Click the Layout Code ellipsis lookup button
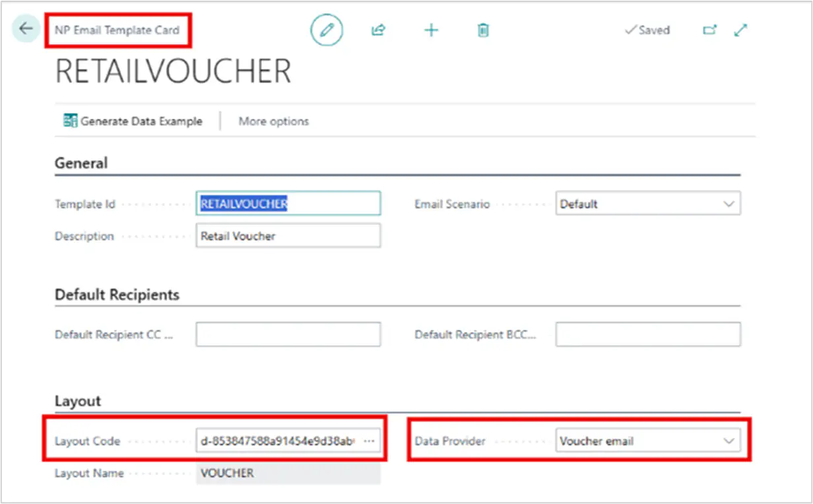This screenshot has height=504, width=813. (369, 441)
